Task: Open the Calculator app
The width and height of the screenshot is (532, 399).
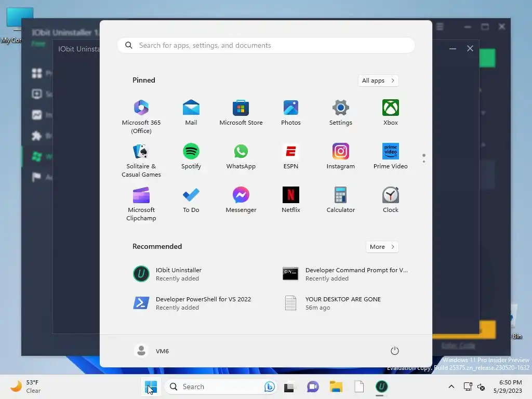Action: [x=341, y=200]
